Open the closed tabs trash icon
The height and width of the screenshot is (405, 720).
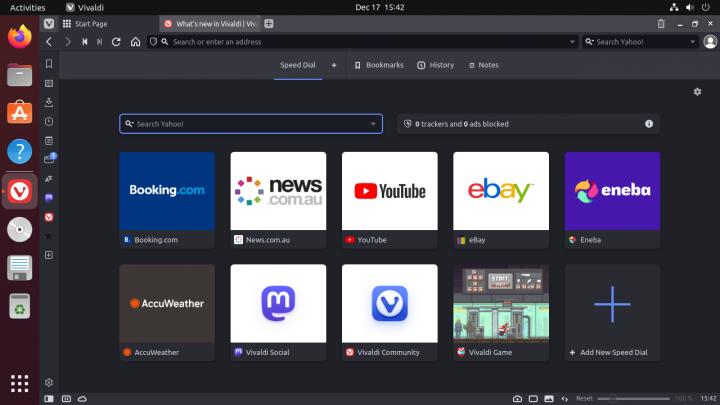coord(661,23)
